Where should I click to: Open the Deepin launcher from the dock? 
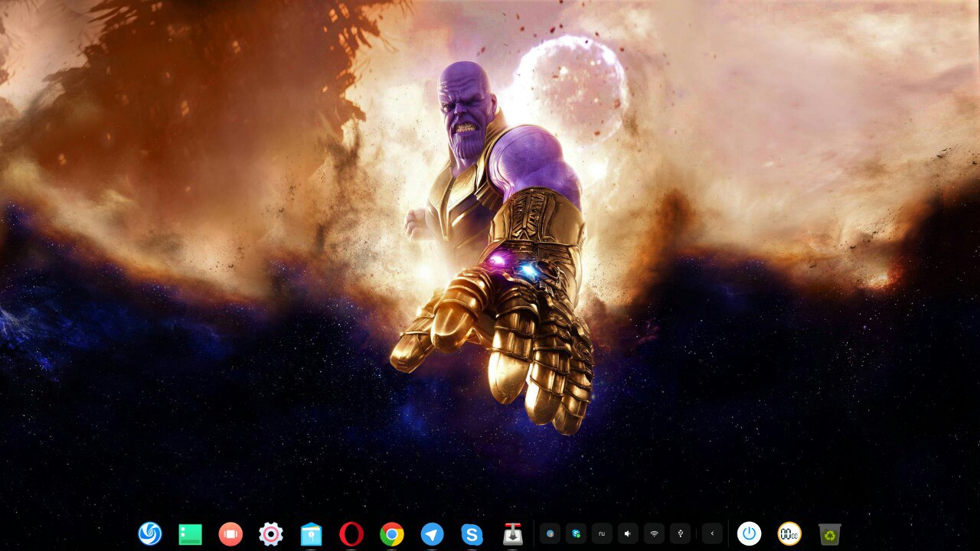[x=150, y=533]
